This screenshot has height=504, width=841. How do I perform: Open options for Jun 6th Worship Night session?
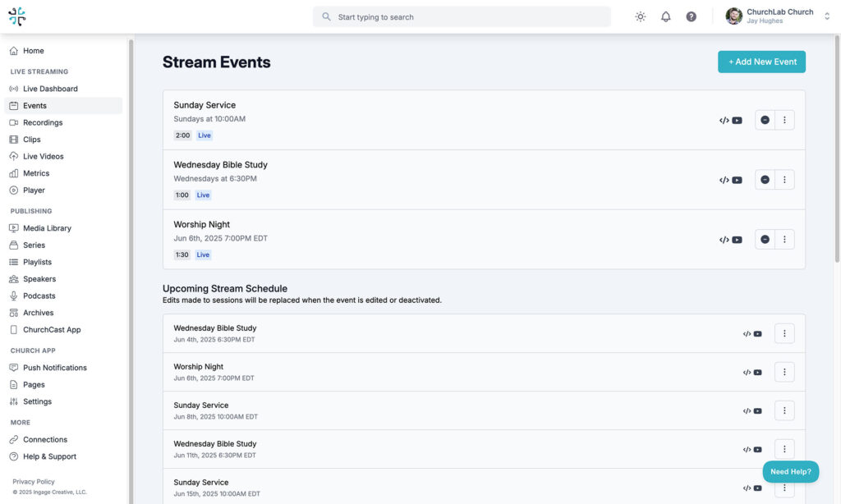[x=784, y=372]
